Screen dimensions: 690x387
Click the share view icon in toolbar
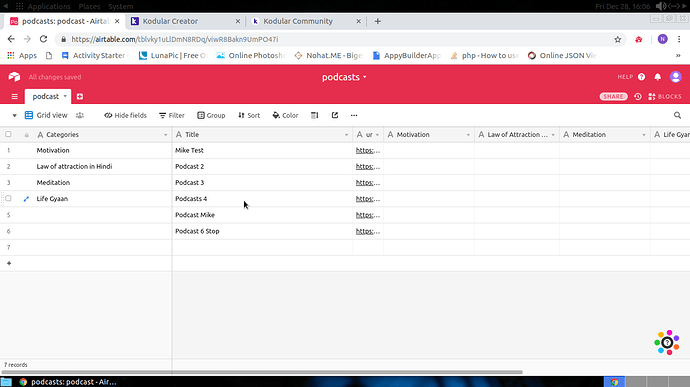click(x=335, y=115)
